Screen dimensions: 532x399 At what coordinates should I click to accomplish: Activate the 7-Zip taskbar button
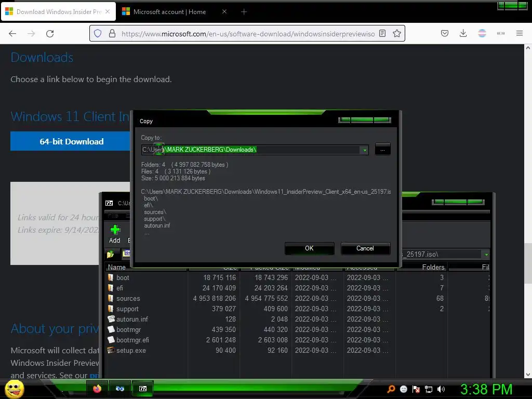point(143,389)
